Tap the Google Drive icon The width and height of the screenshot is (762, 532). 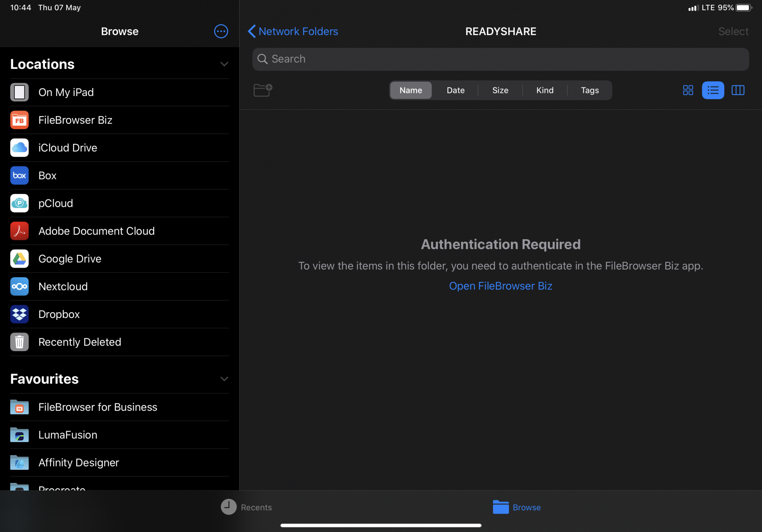tap(19, 259)
